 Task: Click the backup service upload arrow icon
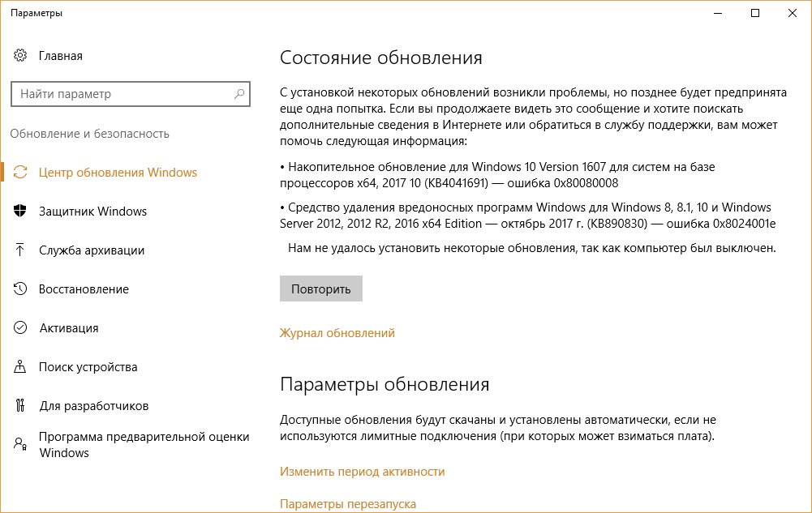(x=20, y=250)
